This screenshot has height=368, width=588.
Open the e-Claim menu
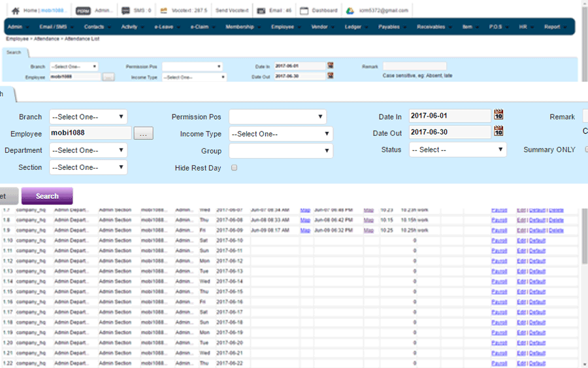point(203,27)
